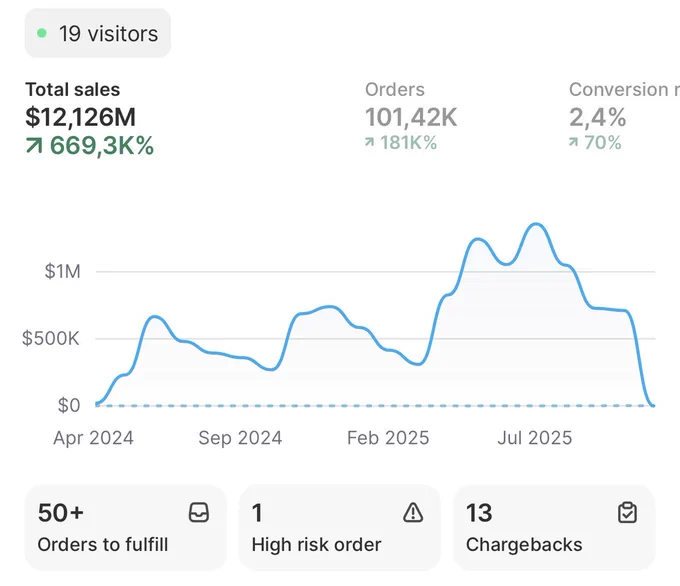680x586 pixels.
Task: Open the Orders to fulfill card
Action: 126,527
